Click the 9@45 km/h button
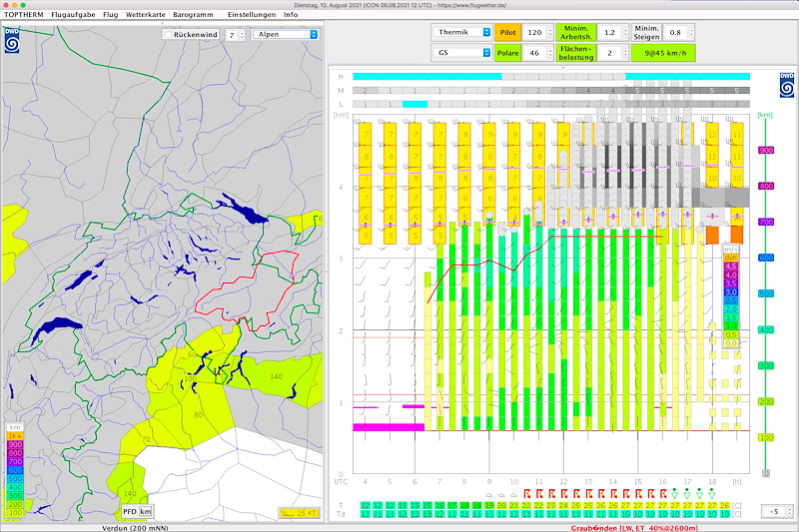Screen dimensions: 799x532 (x=663, y=53)
